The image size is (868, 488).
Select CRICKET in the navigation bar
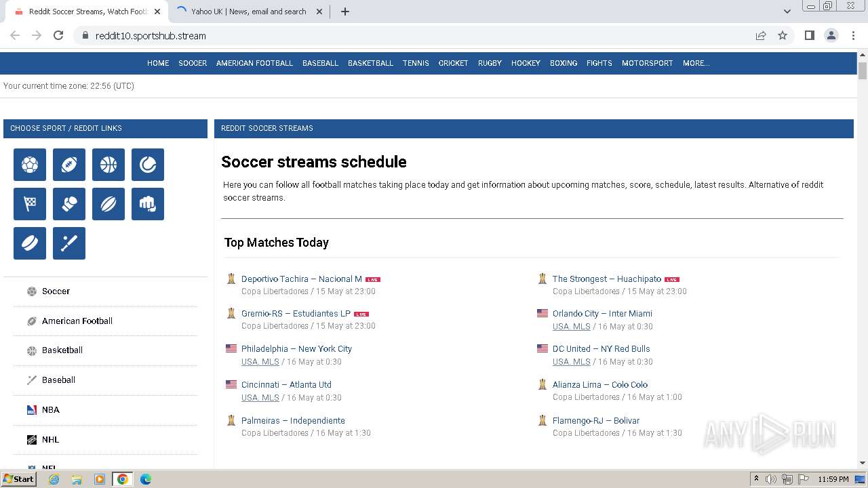pos(453,63)
